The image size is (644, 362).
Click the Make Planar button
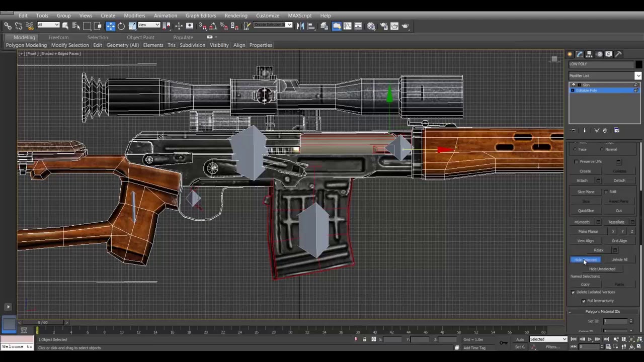pyautogui.click(x=588, y=231)
